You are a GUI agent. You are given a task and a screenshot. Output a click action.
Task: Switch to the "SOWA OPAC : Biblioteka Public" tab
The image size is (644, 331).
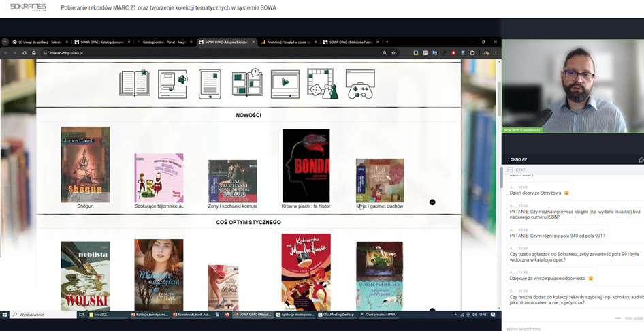tap(351, 42)
